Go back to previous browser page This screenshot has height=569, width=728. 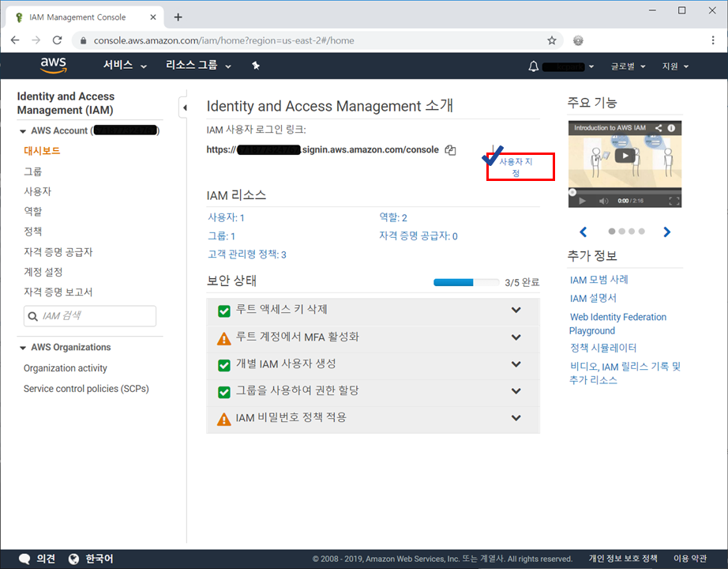pyautogui.click(x=15, y=40)
